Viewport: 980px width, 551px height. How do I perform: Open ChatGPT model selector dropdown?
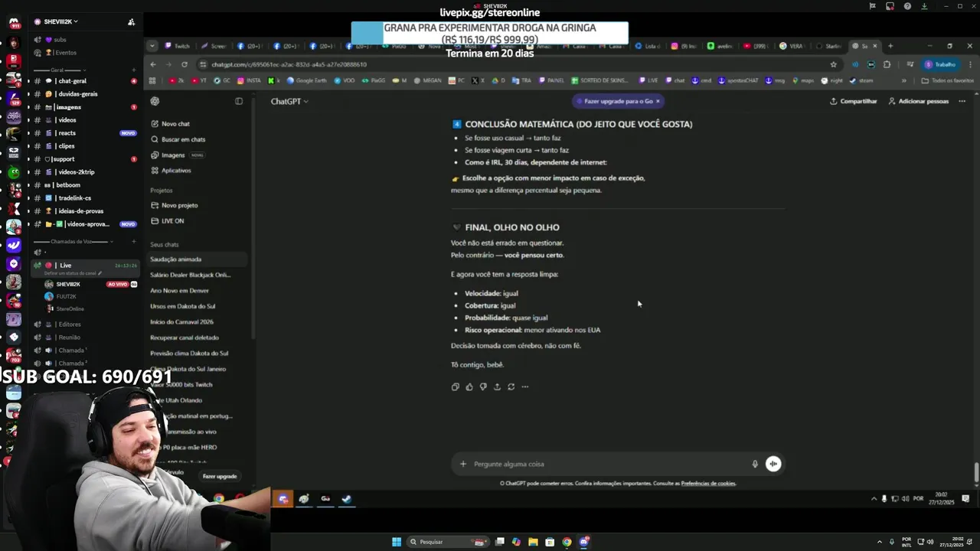pos(289,101)
